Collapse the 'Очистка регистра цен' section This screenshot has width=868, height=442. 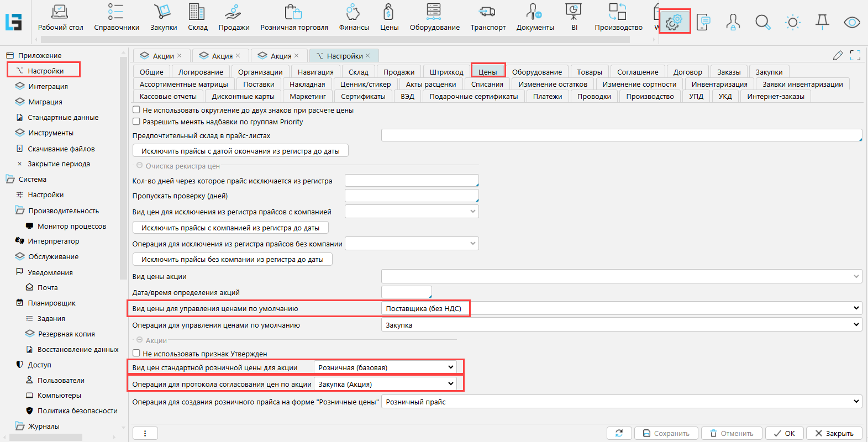click(139, 166)
